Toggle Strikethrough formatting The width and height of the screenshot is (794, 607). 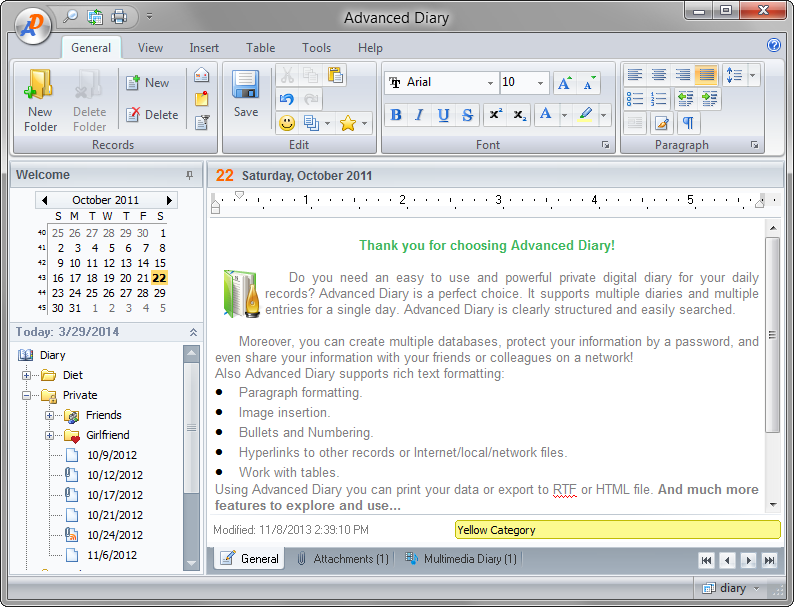(x=467, y=115)
